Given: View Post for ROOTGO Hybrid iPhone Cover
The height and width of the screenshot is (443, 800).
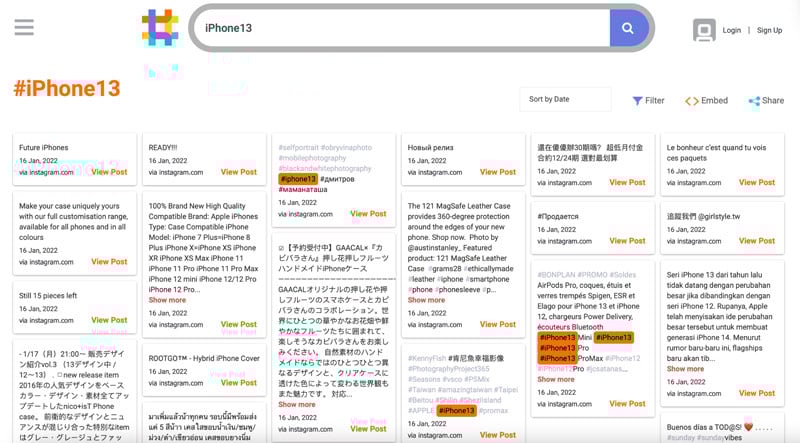Looking at the screenshot, I should tap(239, 383).
